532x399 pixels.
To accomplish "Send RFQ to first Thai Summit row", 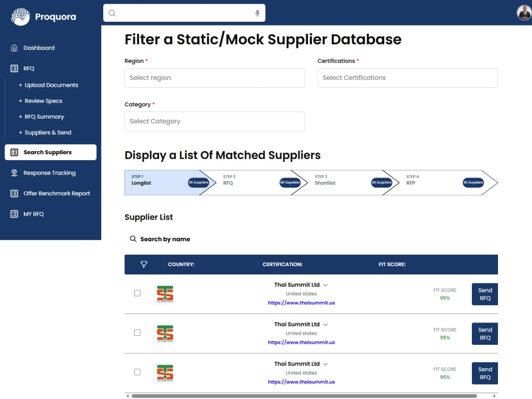I will click(x=485, y=294).
